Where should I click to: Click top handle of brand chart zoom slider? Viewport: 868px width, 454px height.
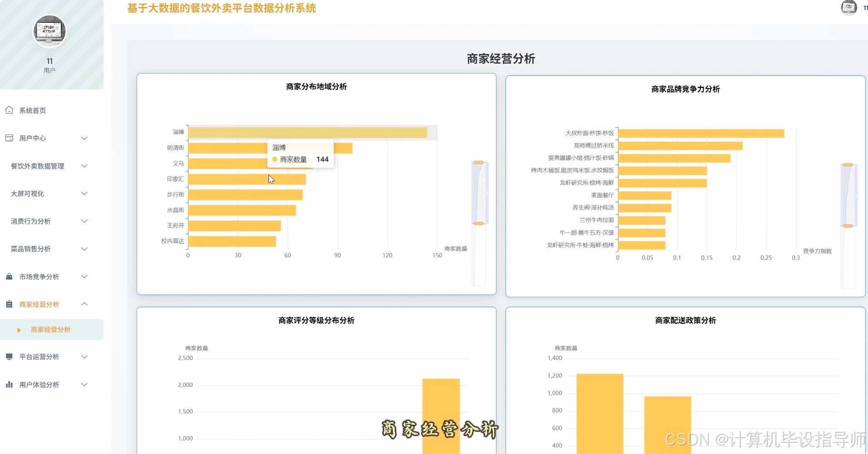coord(848,165)
